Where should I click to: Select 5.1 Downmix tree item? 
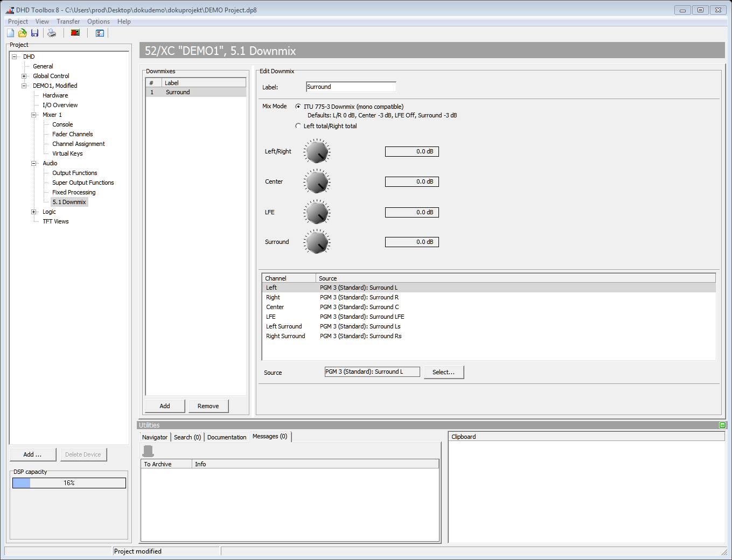pyautogui.click(x=69, y=202)
